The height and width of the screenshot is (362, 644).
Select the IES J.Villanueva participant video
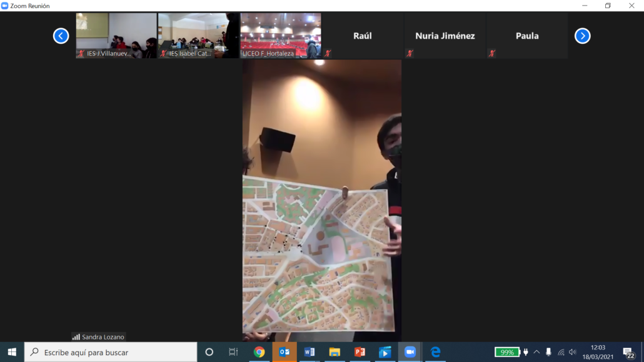pyautogui.click(x=116, y=36)
